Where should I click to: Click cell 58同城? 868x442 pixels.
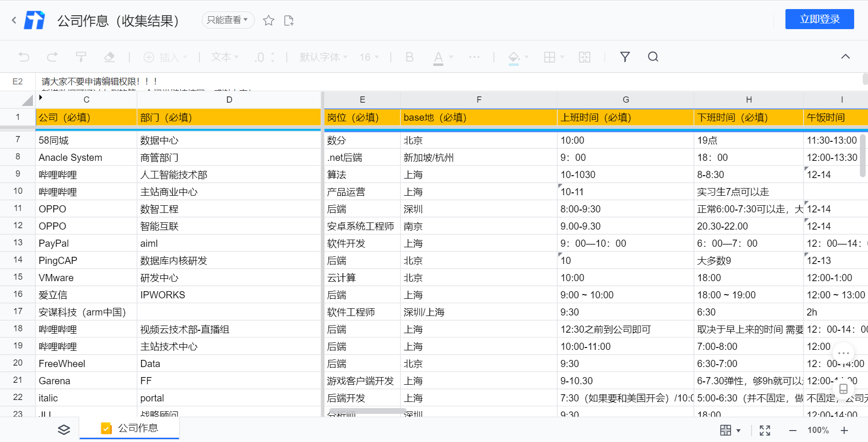pos(86,140)
